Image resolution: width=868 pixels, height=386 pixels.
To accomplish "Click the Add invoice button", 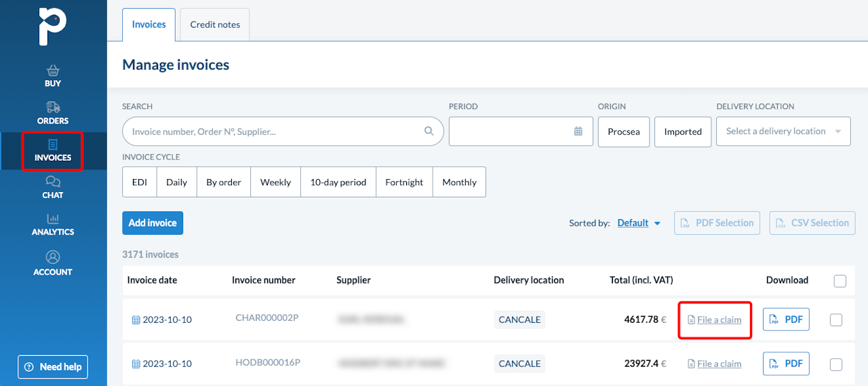I will pos(153,223).
